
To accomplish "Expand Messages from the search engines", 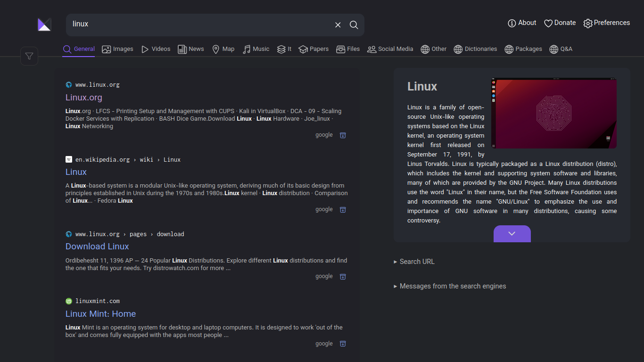I will coord(450,286).
